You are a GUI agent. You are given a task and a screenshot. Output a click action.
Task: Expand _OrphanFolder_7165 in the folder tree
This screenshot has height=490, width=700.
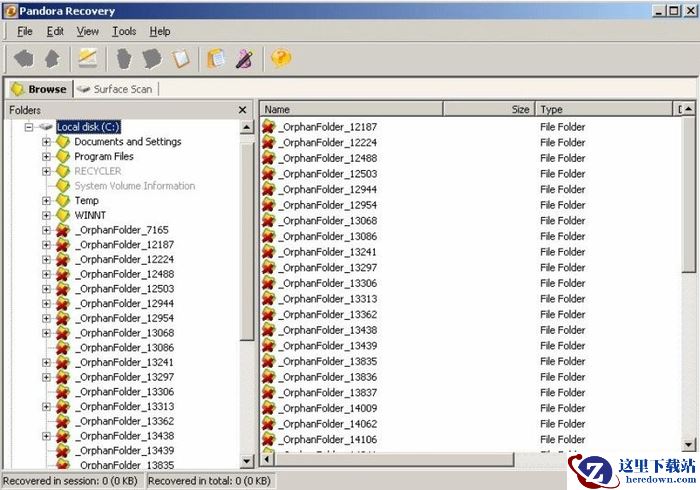(46, 230)
